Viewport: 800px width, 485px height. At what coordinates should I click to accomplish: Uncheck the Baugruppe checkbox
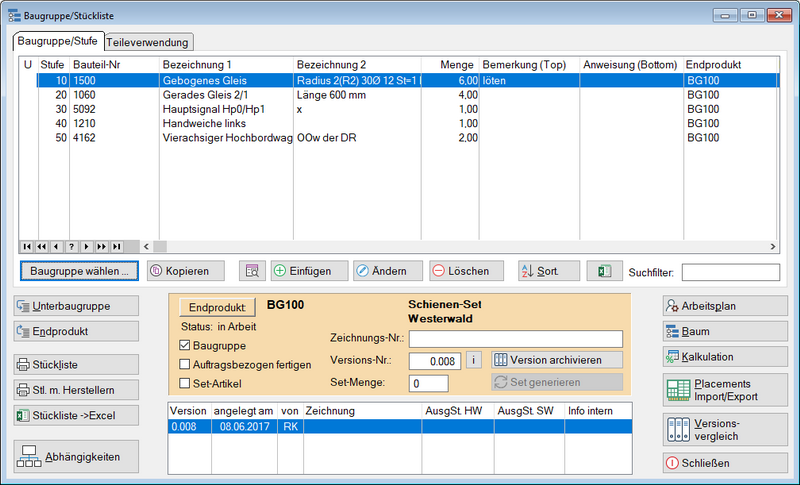[x=184, y=346]
